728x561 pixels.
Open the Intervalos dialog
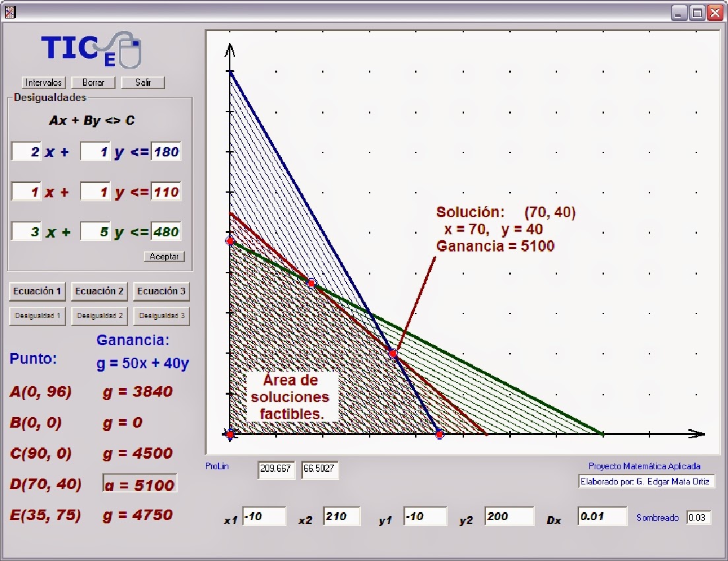point(42,82)
